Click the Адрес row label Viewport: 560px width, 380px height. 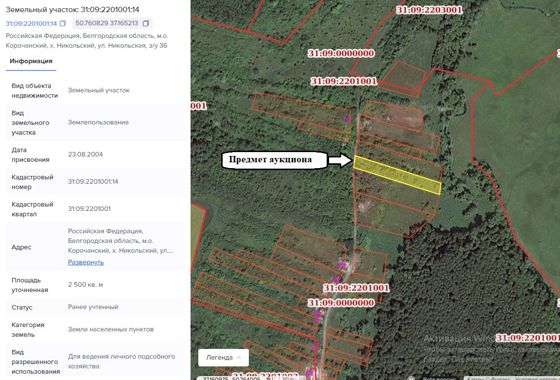[21, 247]
